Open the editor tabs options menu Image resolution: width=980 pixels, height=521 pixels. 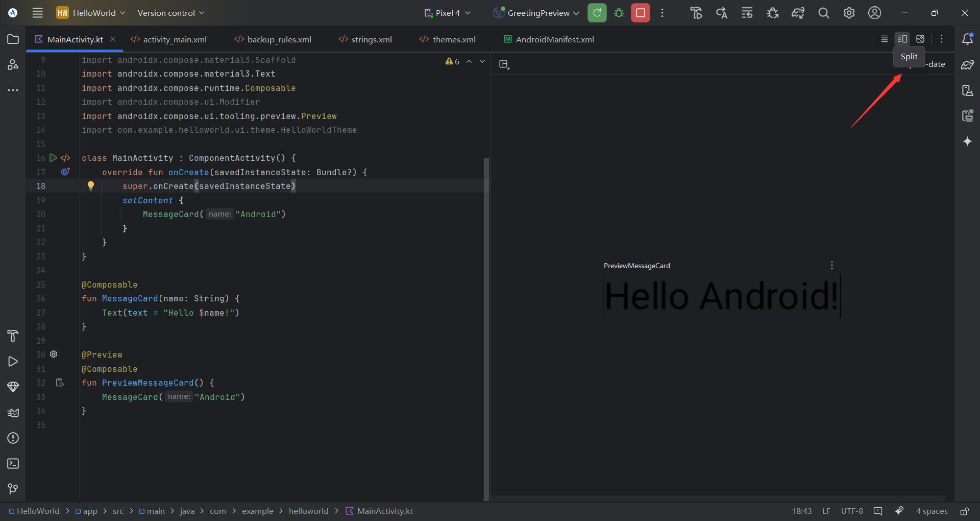[x=942, y=39]
